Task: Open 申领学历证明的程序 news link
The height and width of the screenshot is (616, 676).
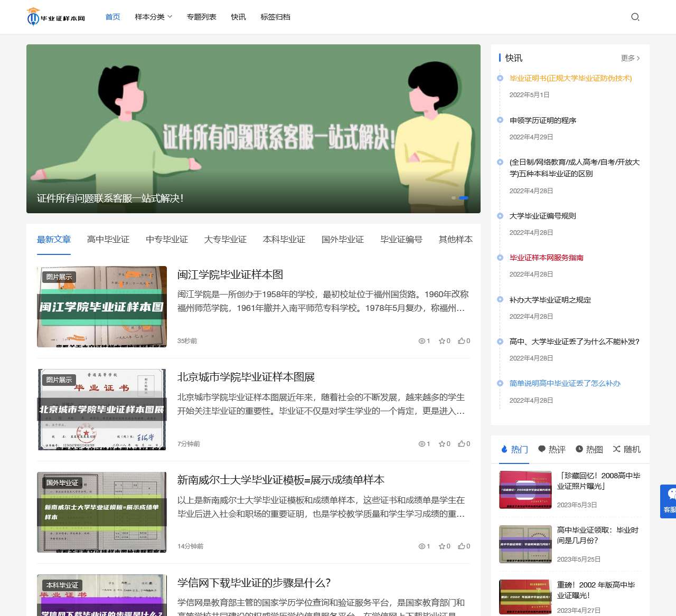Action: click(x=543, y=120)
